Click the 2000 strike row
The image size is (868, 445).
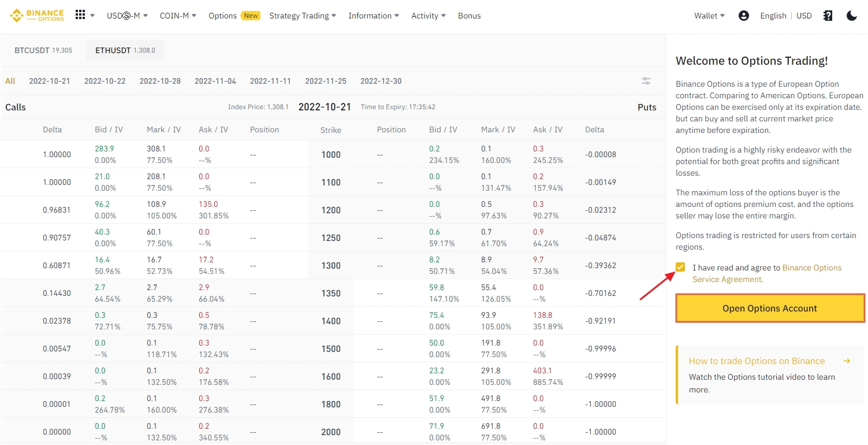tap(333, 432)
